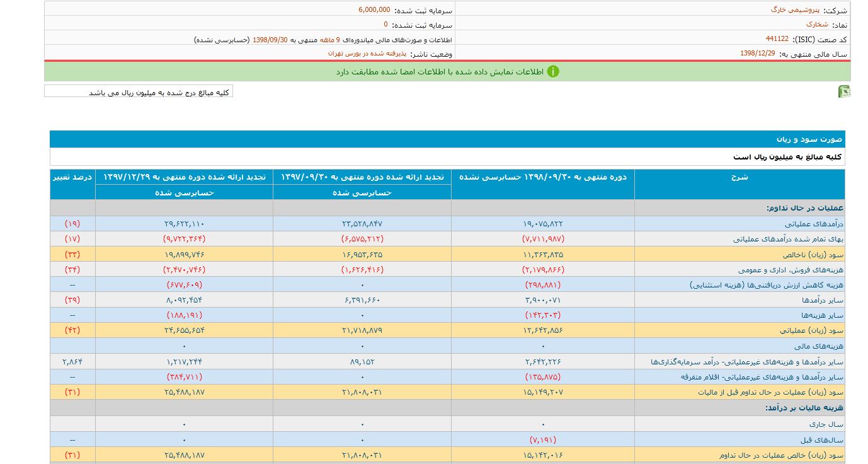Image resolution: width=868 pixels, height=464 pixels.
Task: Click cell value ۱۹,۸۹۹,۷۴۶
Action: (185, 254)
